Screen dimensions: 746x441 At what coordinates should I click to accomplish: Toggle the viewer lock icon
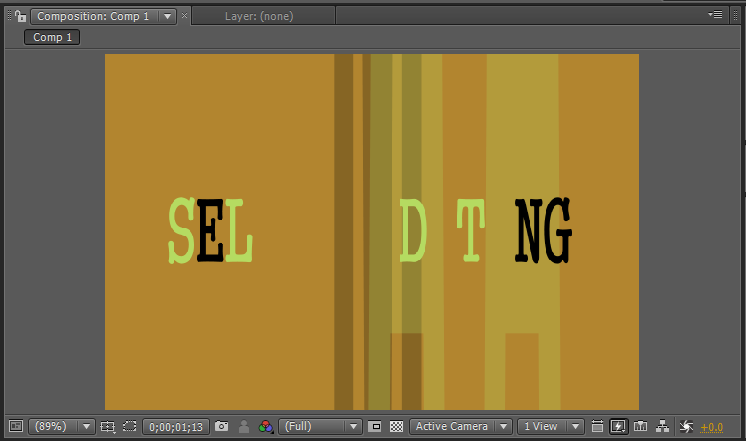click(20, 16)
